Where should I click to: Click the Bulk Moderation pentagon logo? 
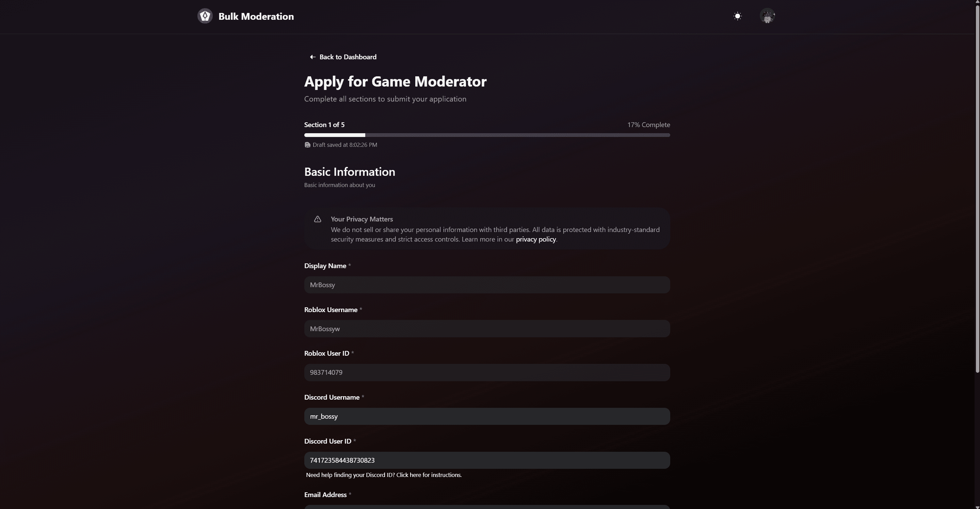[x=205, y=16]
